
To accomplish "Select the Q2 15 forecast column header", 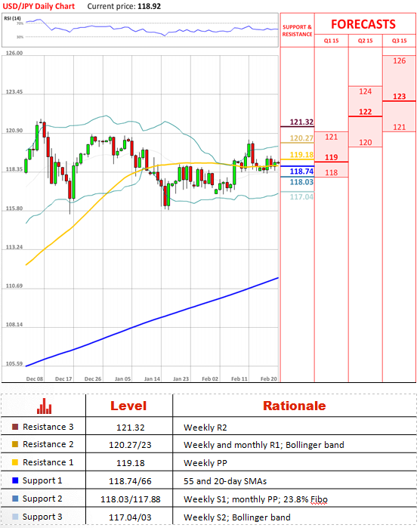I will coord(365,41).
